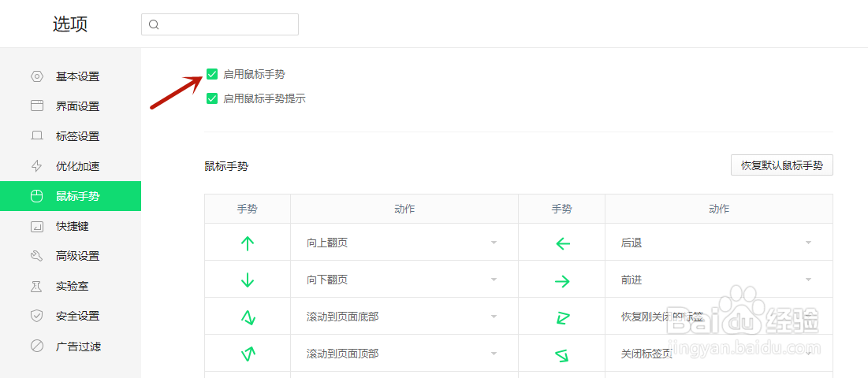This screenshot has width=868, height=378.
Task: Click the 广告过滤 block icon
Action: click(36, 346)
